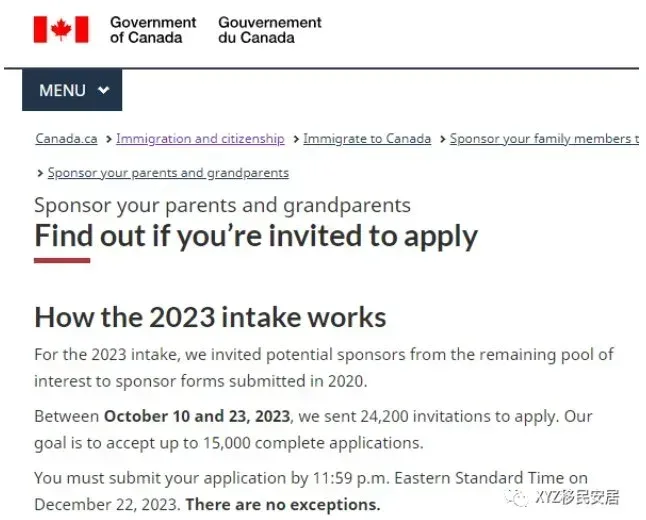Click the chevron before Sponsor your parents breadcrumb
The image size is (646, 520).
[x=40, y=173]
